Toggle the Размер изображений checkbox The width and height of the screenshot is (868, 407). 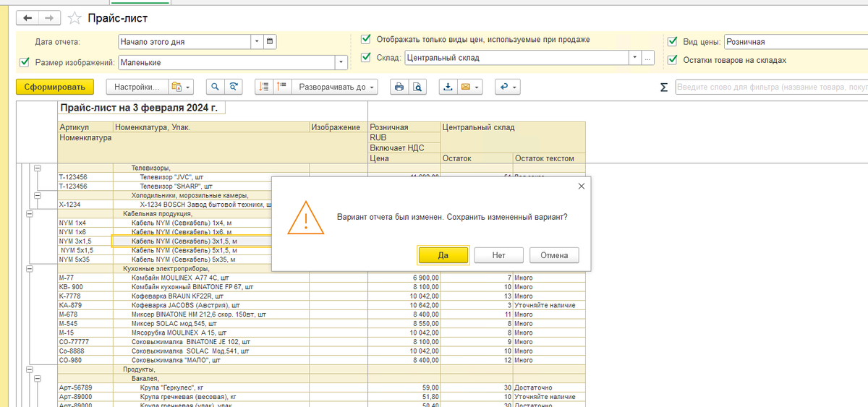click(25, 62)
